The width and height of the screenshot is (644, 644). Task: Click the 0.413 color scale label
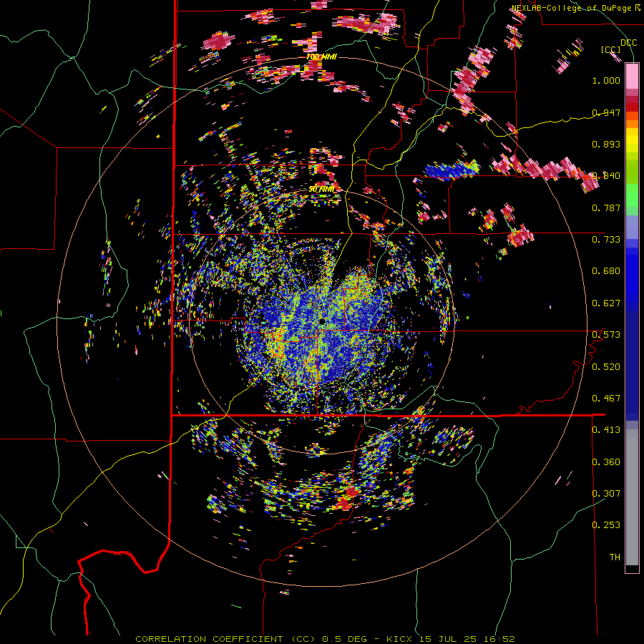(606, 430)
